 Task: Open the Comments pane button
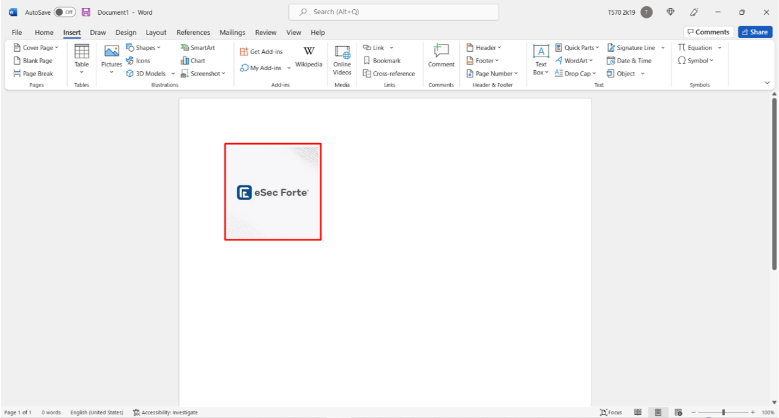point(708,32)
